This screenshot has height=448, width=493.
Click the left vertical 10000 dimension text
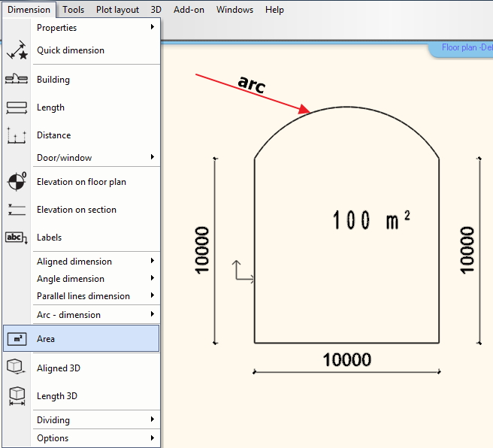tap(201, 250)
